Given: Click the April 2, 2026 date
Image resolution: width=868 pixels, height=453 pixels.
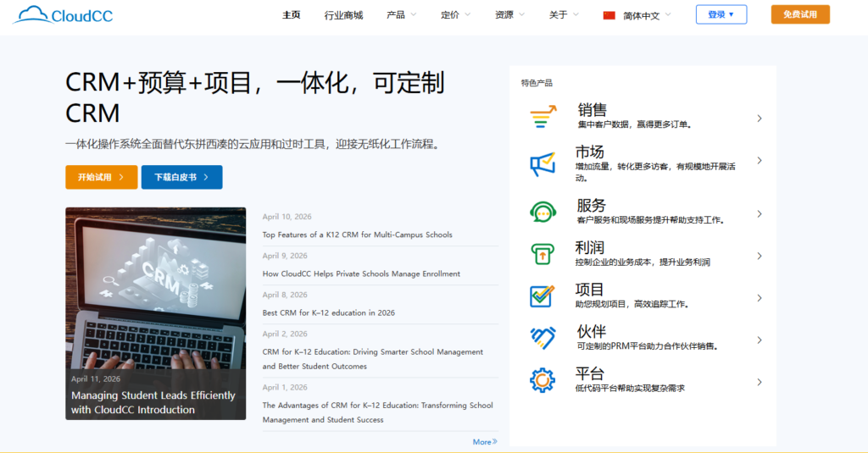Looking at the screenshot, I should click(285, 334).
